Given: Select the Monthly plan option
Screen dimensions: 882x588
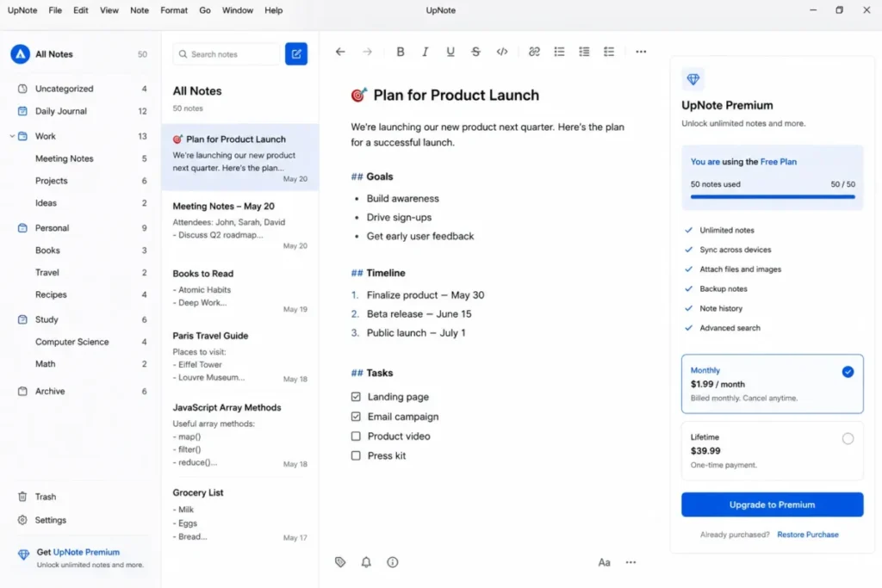Looking at the screenshot, I should (x=772, y=384).
